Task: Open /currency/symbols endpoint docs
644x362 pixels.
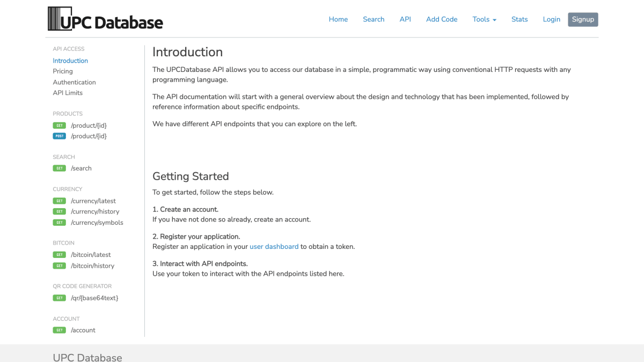Action: click(97, 223)
